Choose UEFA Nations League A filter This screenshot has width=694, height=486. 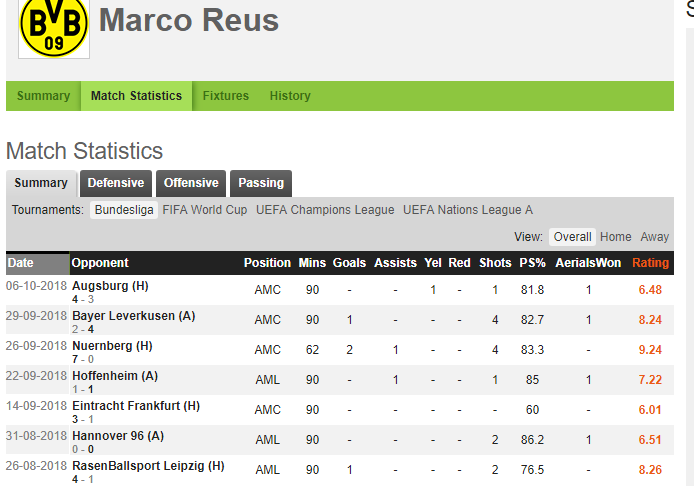(x=468, y=210)
